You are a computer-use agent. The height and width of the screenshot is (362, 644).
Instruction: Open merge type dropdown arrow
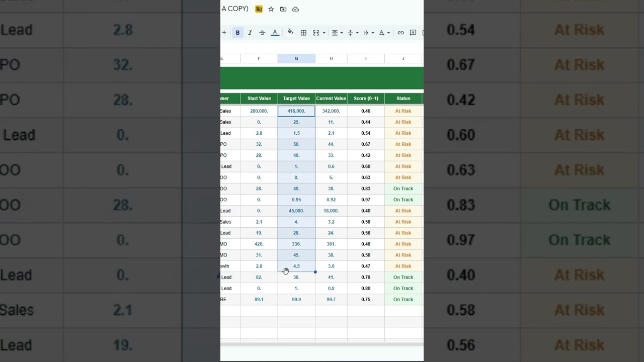pyautogui.click(x=324, y=33)
